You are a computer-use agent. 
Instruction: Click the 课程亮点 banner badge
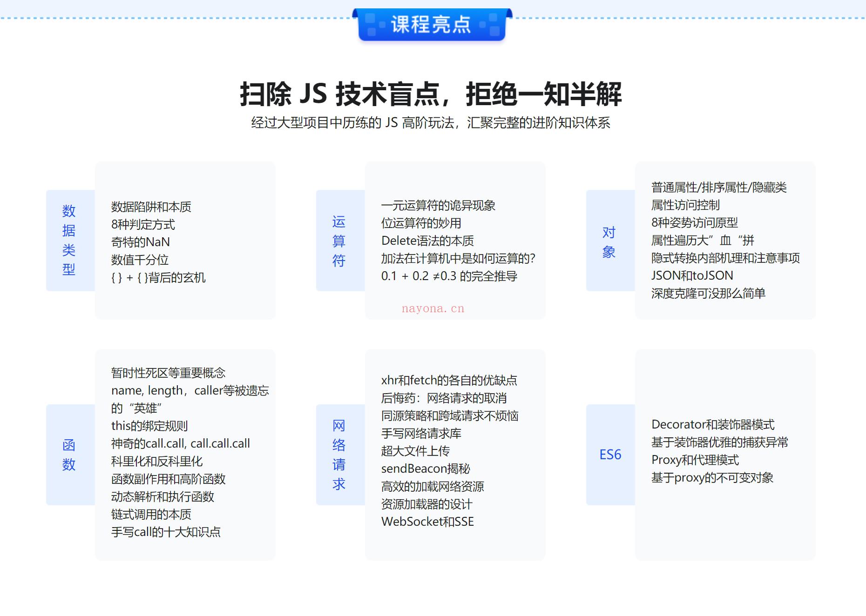tap(432, 24)
